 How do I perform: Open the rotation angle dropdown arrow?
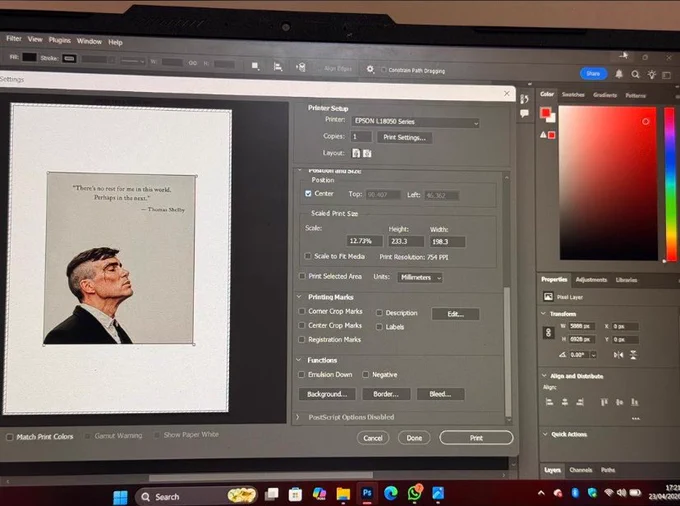click(593, 355)
